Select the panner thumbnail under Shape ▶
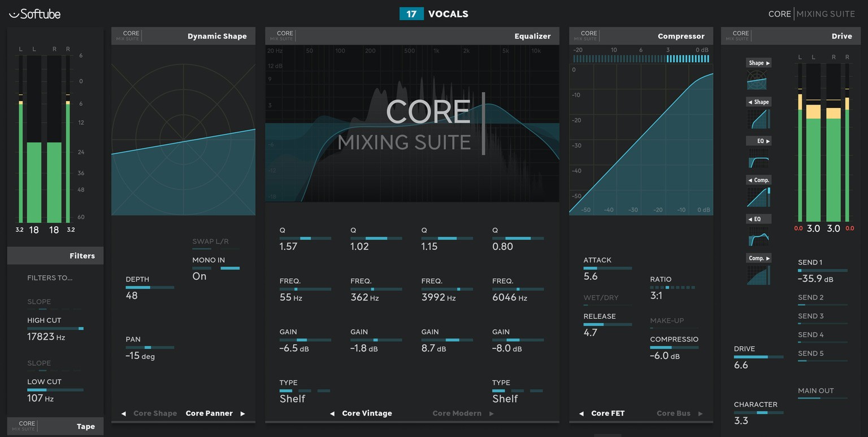 pyautogui.click(x=758, y=80)
